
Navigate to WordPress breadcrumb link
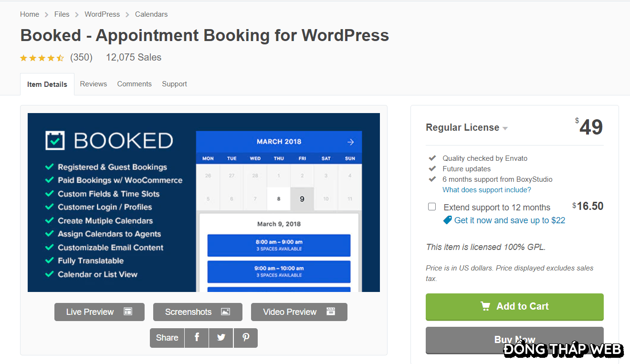click(x=102, y=14)
